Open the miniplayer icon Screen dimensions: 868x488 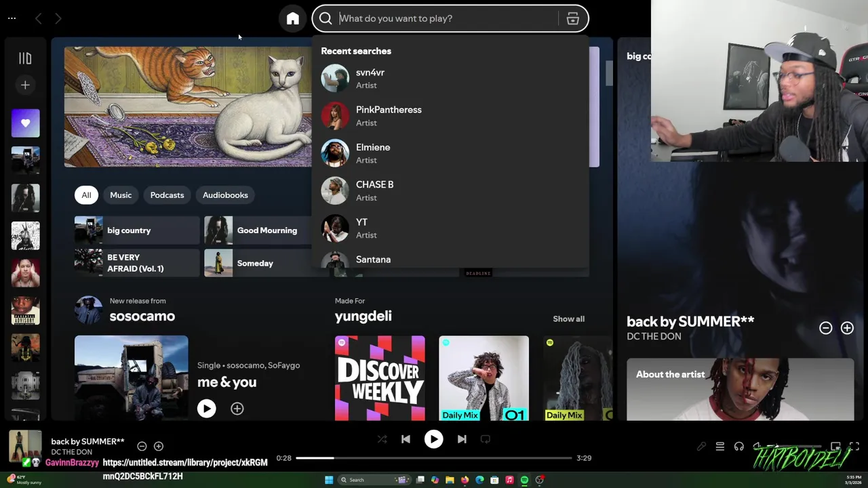pyautogui.click(x=835, y=447)
